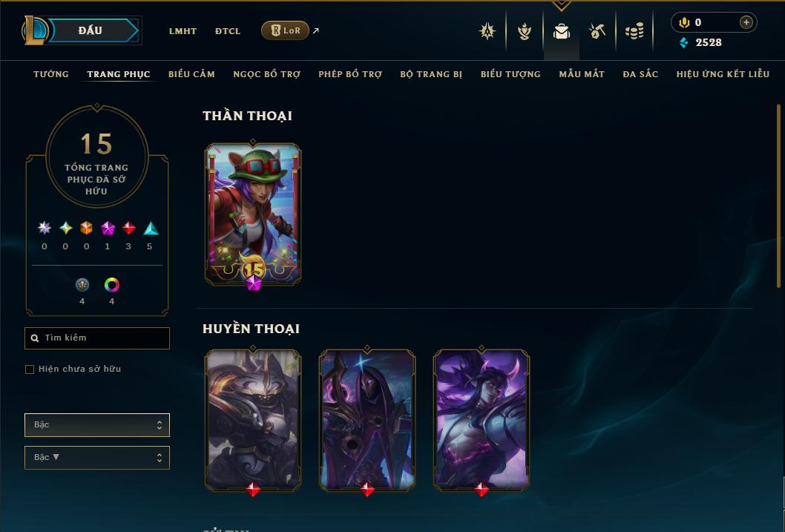Click the Legendary red gem tier icon
The height and width of the screenshot is (532, 785).
pos(128,229)
